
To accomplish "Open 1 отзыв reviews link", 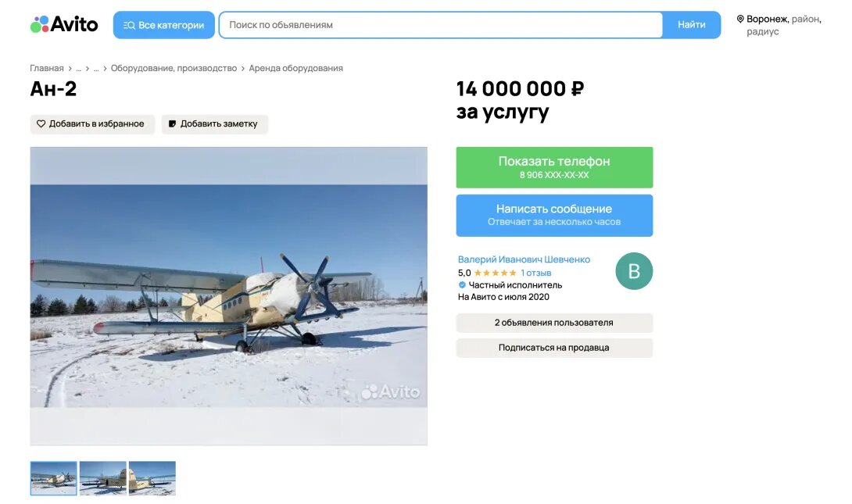I will [x=535, y=273].
